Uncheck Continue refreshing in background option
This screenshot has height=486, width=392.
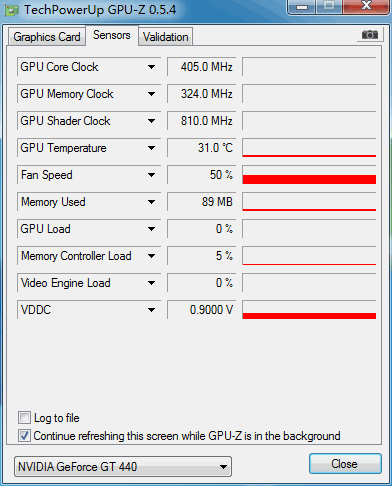coord(24,436)
